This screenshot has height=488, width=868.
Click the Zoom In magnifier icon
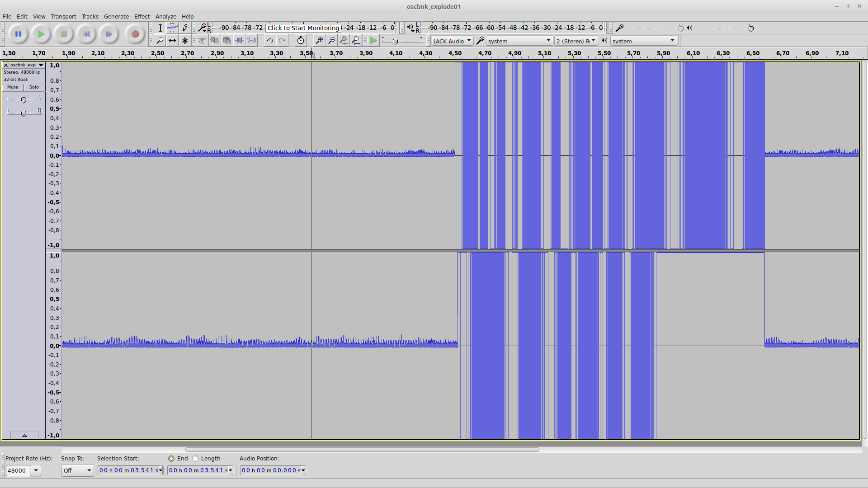pyautogui.click(x=319, y=41)
